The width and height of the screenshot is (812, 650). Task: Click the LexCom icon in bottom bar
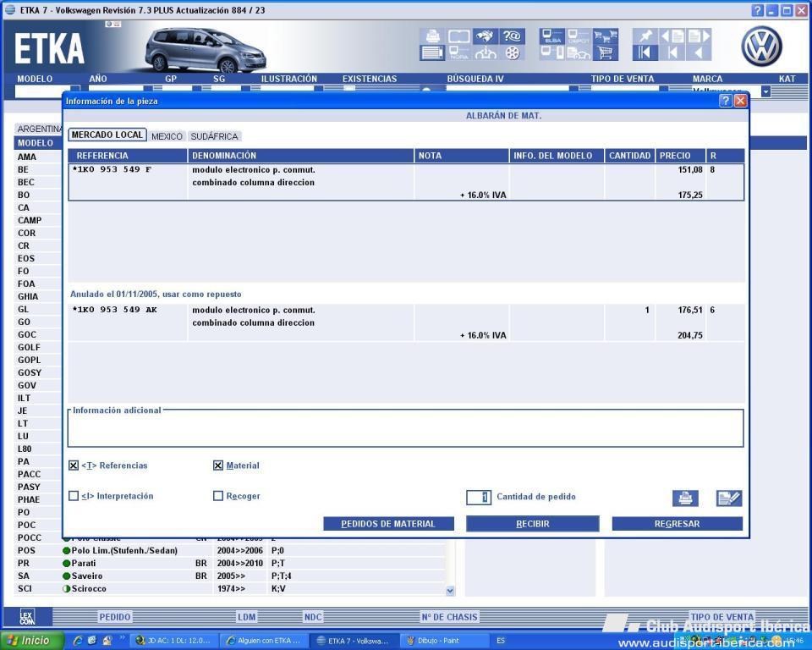tap(27, 617)
